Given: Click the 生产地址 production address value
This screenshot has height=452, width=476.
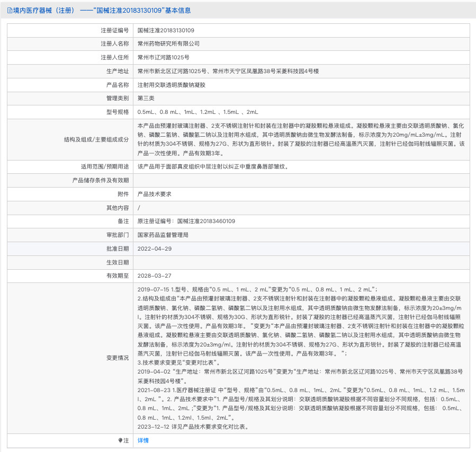Looking at the screenshot, I should click(235, 71).
